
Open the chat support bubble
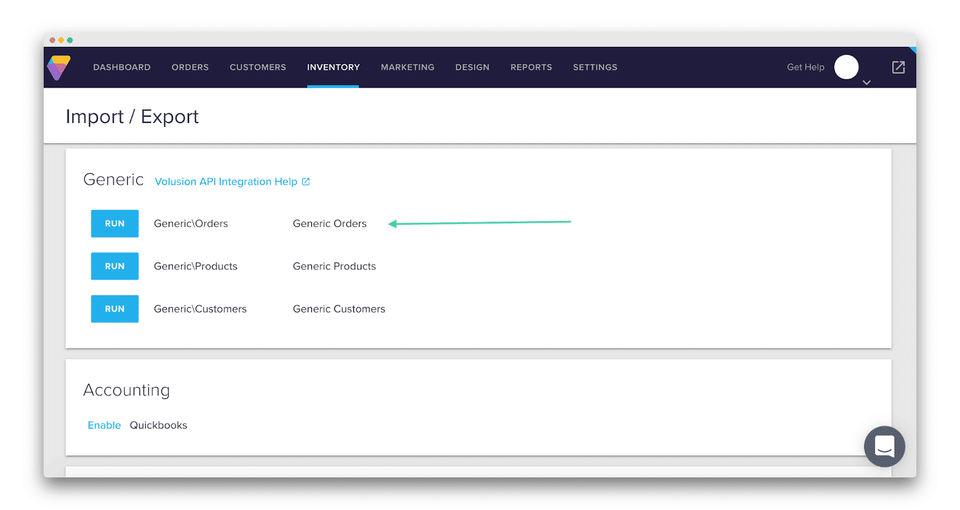(x=884, y=446)
